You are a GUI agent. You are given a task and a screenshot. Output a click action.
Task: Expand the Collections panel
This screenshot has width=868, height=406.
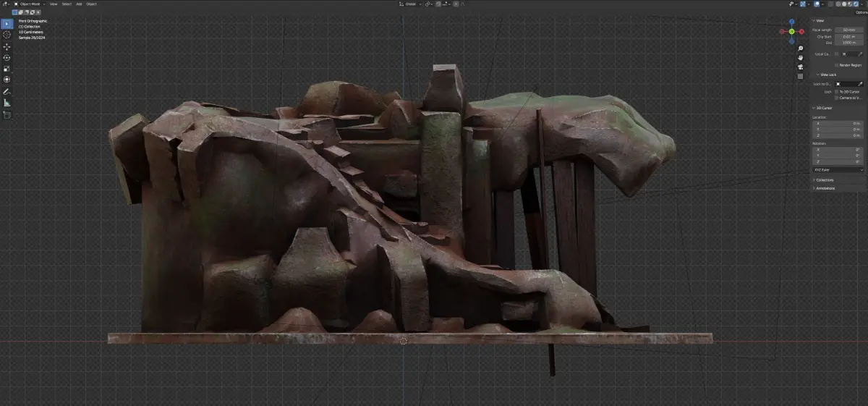tap(824, 180)
